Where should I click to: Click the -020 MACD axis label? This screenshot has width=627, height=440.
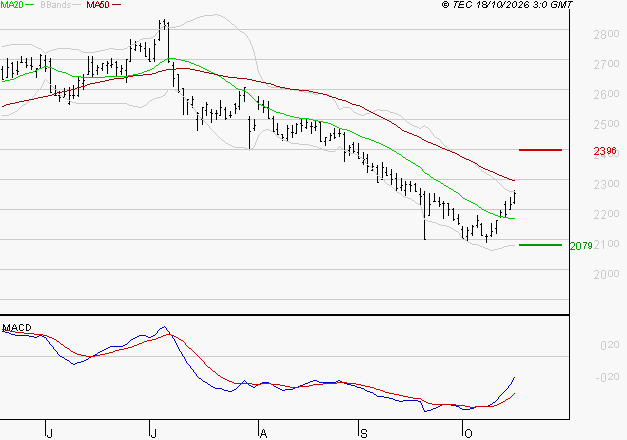(x=607, y=377)
